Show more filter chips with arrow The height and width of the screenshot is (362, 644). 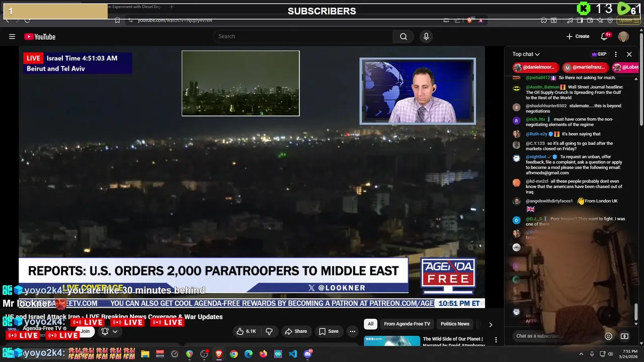tap(491, 324)
